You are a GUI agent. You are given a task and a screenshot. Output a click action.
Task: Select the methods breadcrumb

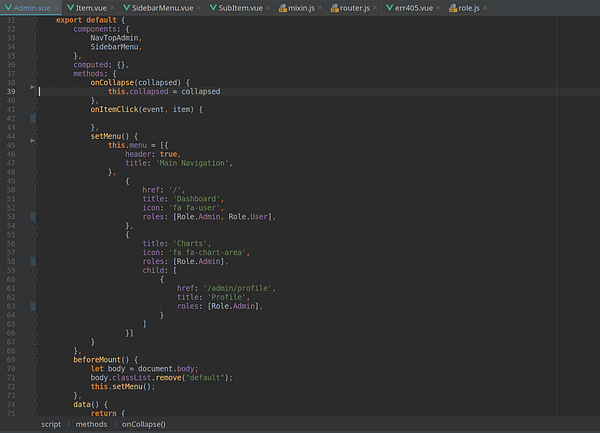(x=91, y=424)
